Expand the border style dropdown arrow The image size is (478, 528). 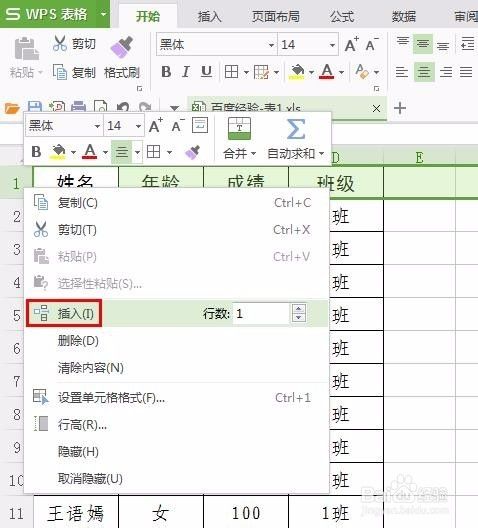[246, 72]
